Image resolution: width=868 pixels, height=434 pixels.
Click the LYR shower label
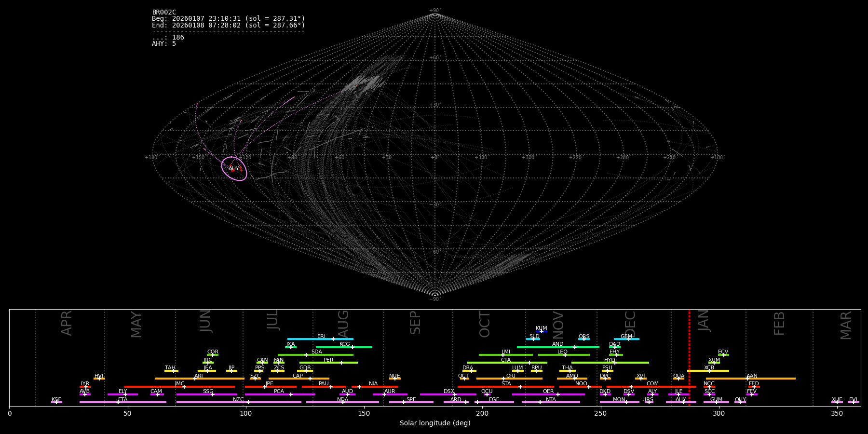coord(85,384)
